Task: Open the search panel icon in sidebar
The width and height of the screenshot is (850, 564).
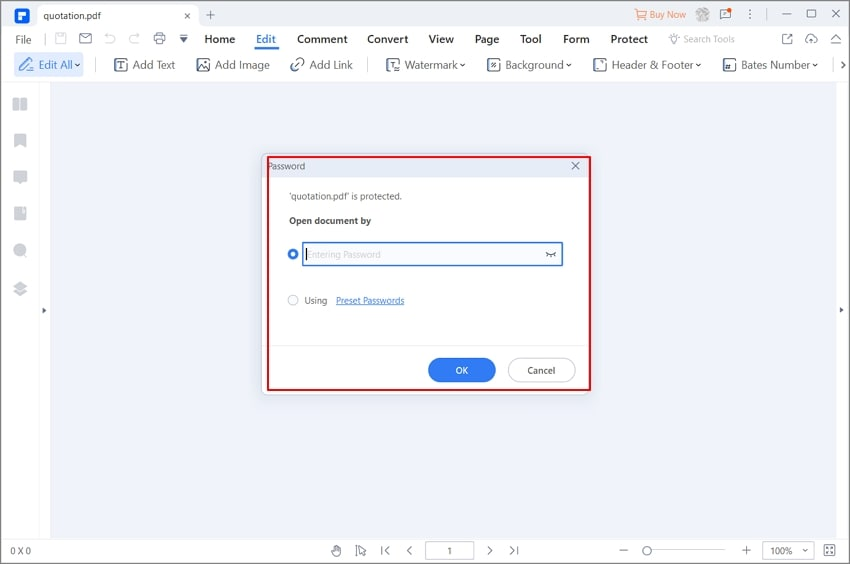Action: (x=20, y=250)
